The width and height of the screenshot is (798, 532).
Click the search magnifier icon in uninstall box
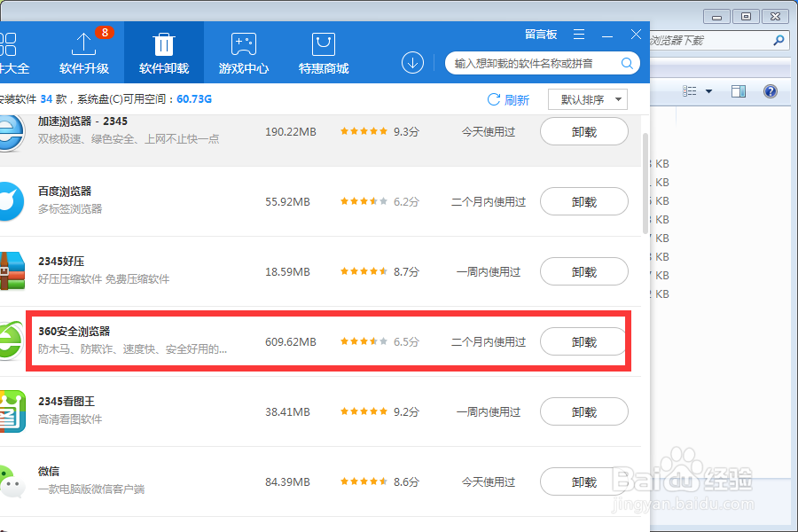click(x=627, y=63)
